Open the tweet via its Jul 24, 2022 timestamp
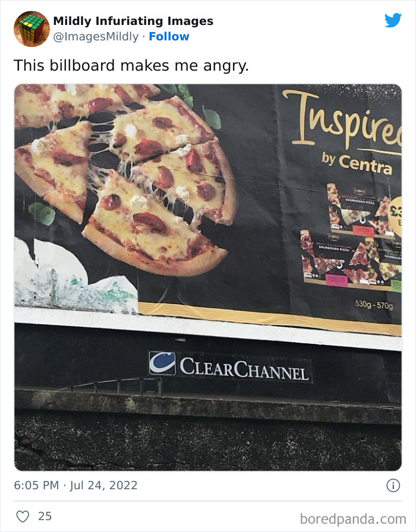Viewport: 416px width, 532px height. point(75,484)
